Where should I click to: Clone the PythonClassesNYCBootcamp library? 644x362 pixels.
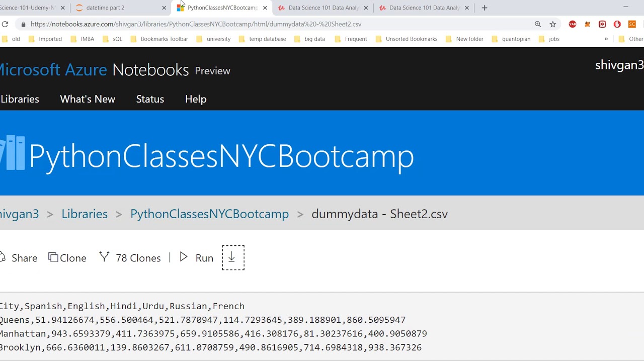[67, 258]
